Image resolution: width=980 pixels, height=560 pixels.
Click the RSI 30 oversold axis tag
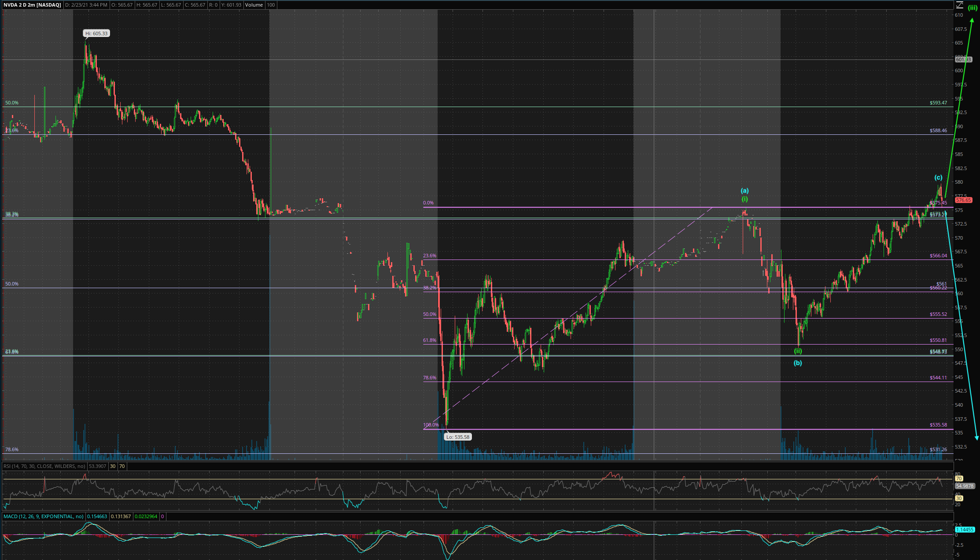(959, 498)
